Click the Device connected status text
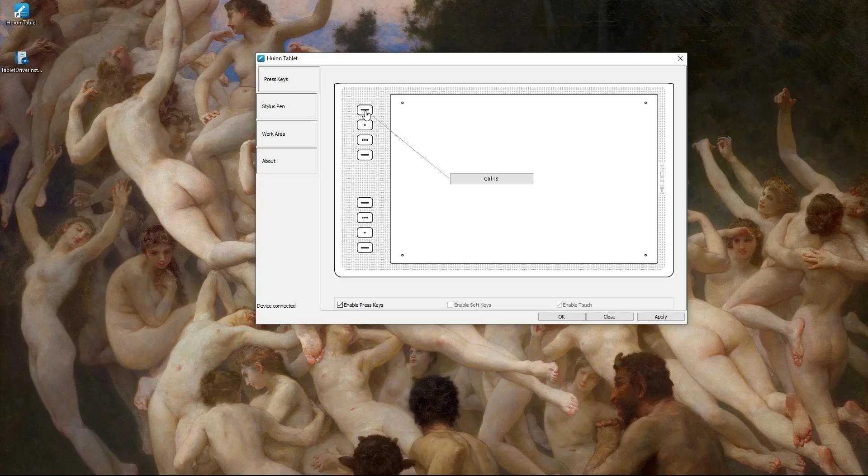The image size is (868, 476). pyautogui.click(x=276, y=306)
